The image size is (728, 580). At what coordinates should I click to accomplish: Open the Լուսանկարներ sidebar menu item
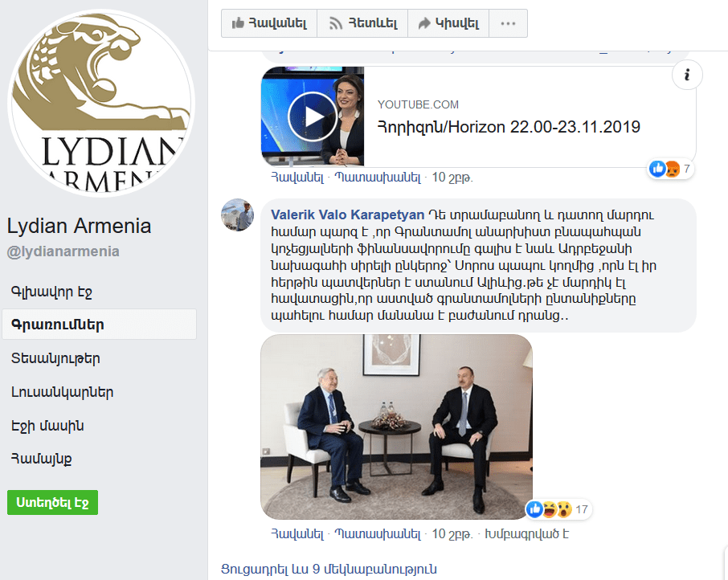tap(62, 392)
